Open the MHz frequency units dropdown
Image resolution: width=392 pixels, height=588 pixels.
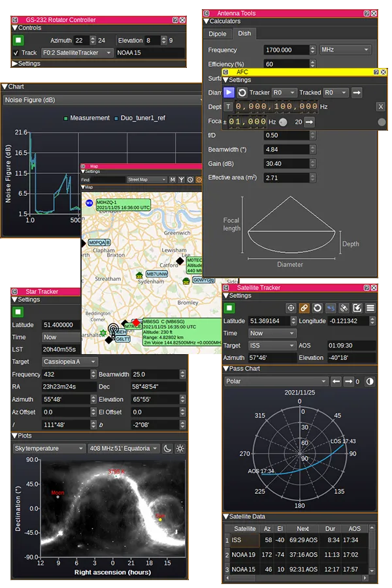tap(345, 50)
